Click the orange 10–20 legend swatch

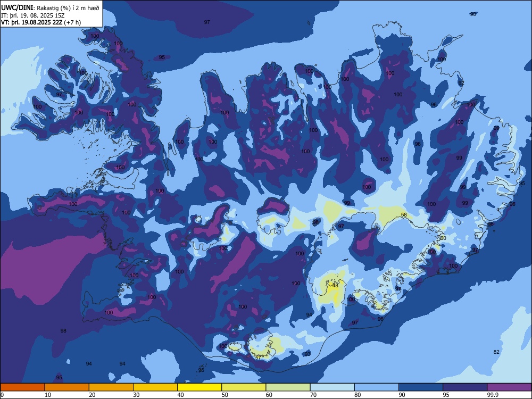(x=67, y=387)
